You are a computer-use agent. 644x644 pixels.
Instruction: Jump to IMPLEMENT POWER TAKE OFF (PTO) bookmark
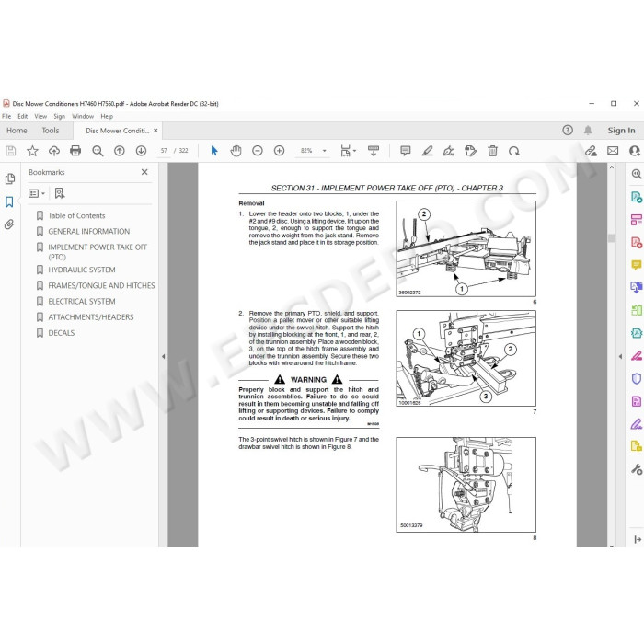(98, 252)
